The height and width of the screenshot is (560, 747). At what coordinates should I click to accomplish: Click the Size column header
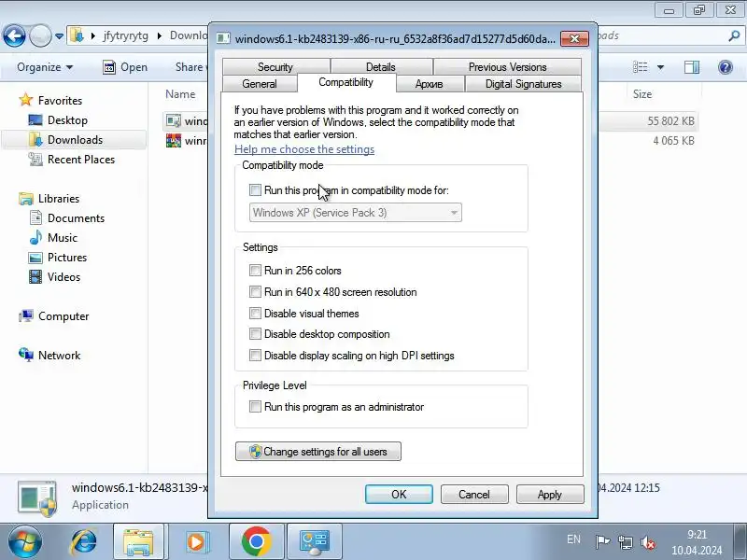point(642,94)
